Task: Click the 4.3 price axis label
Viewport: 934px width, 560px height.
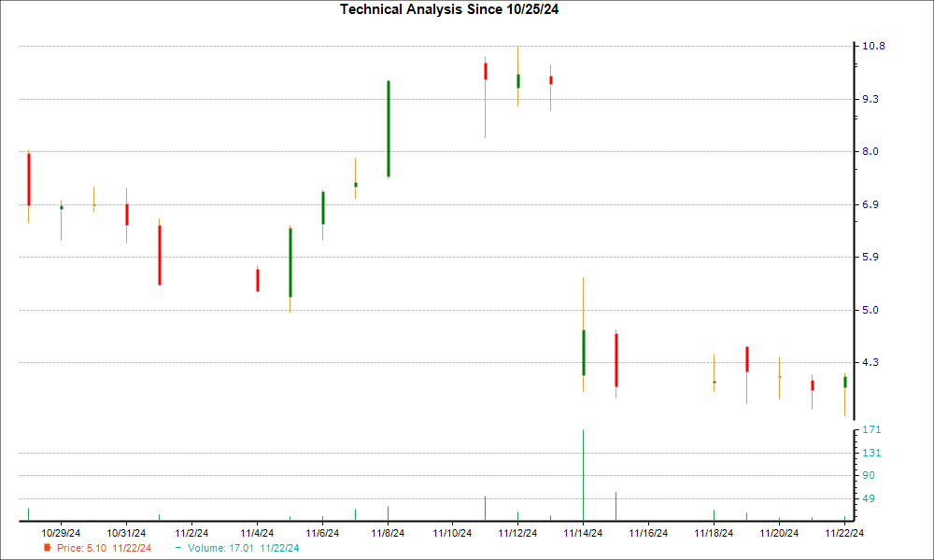Action: click(x=870, y=362)
